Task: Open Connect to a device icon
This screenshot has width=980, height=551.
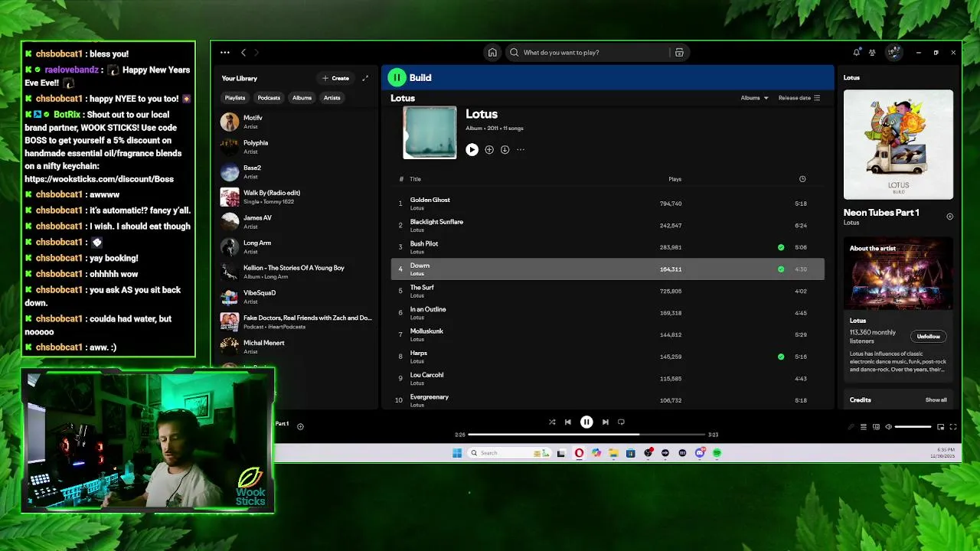Action: (x=876, y=427)
